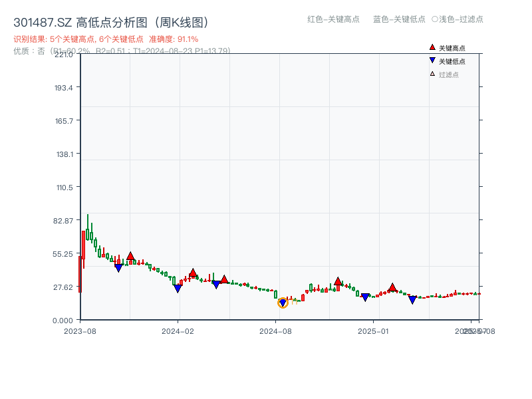This screenshot has width=532, height=399.
Task: Click the orange circled filter point on the chart
Action: 282,302
